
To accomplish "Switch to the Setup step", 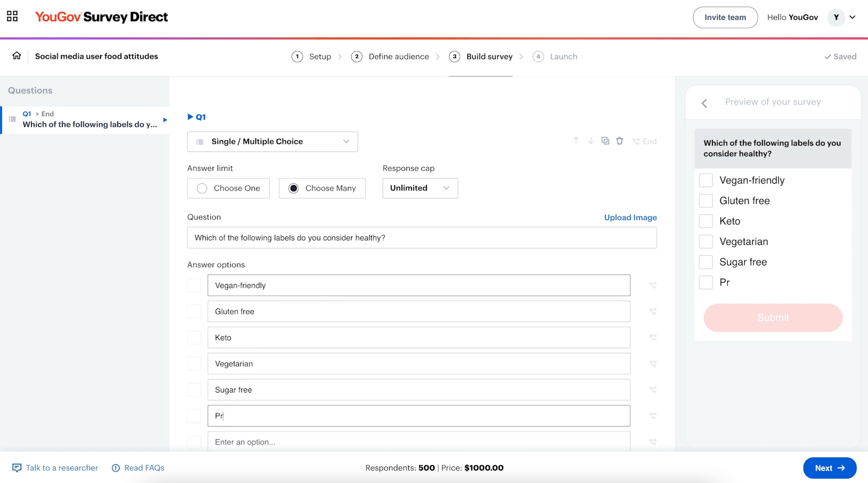I will 320,56.
